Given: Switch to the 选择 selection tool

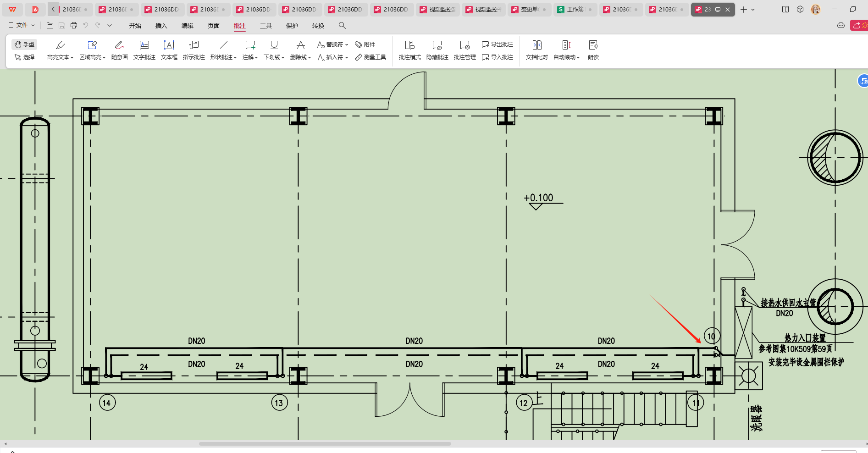Looking at the screenshot, I should pyautogui.click(x=24, y=57).
